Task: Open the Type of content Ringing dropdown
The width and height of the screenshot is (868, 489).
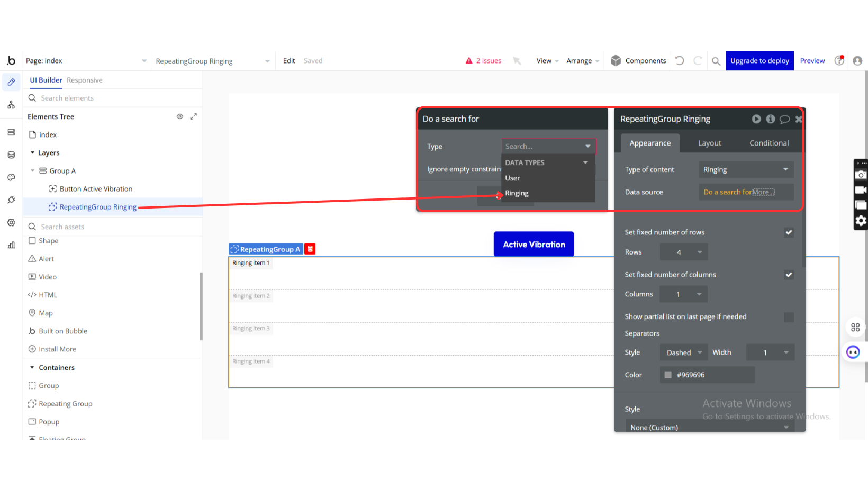Action: (x=745, y=170)
